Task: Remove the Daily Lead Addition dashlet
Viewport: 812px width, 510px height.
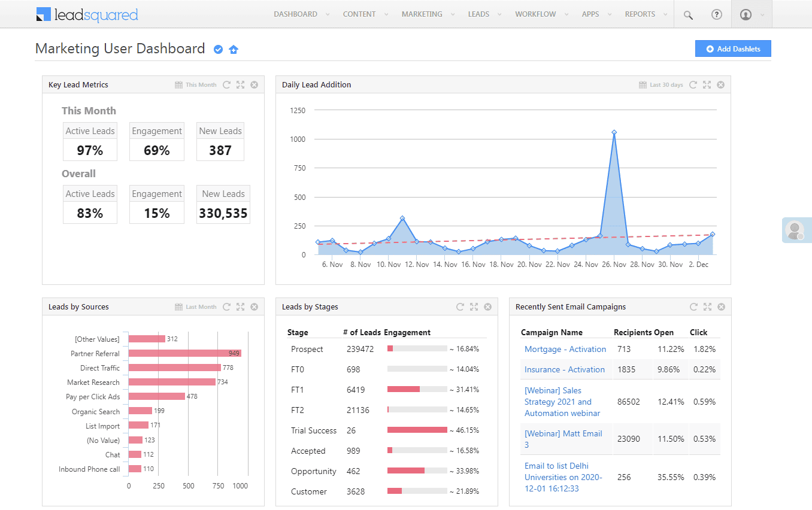Action: [x=720, y=85]
